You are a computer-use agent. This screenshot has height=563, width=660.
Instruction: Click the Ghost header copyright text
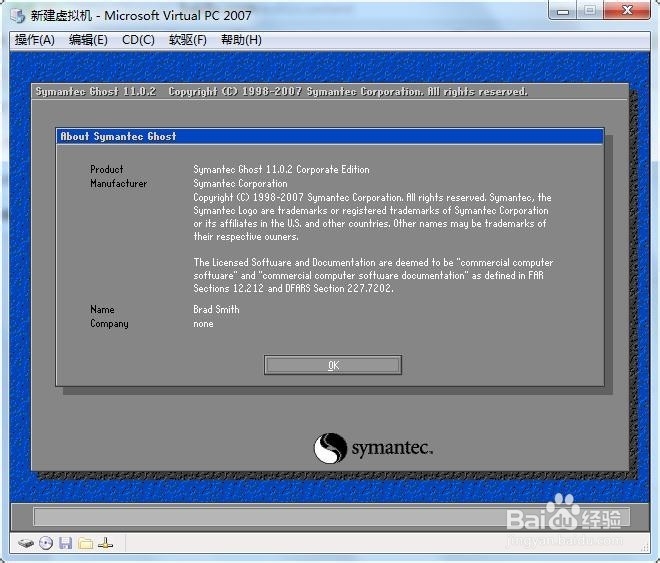[x=348, y=92]
